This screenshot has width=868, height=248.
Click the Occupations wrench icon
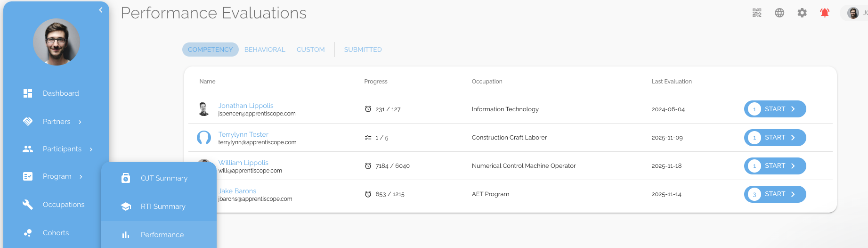pyautogui.click(x=28, y=205)
